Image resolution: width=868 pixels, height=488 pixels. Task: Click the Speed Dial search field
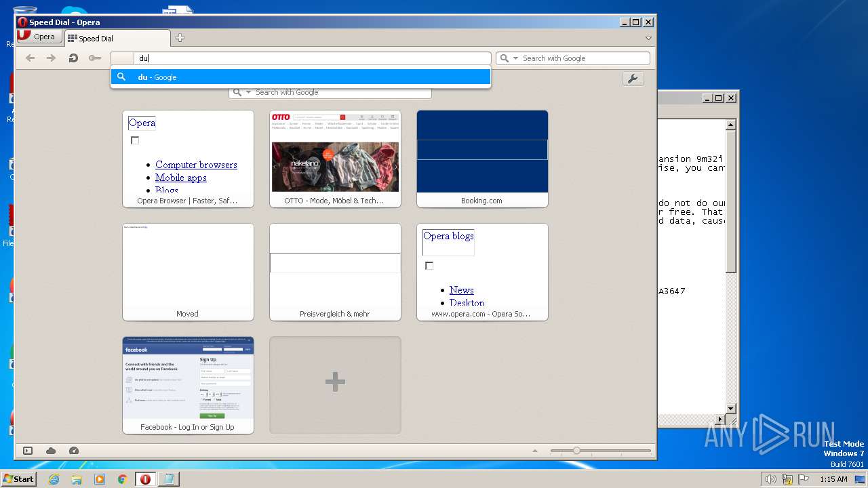[x=330, y=92]
